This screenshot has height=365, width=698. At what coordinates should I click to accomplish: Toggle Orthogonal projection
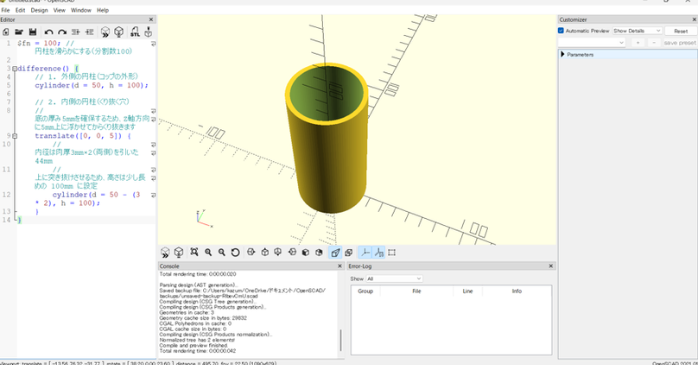[349, 252]
